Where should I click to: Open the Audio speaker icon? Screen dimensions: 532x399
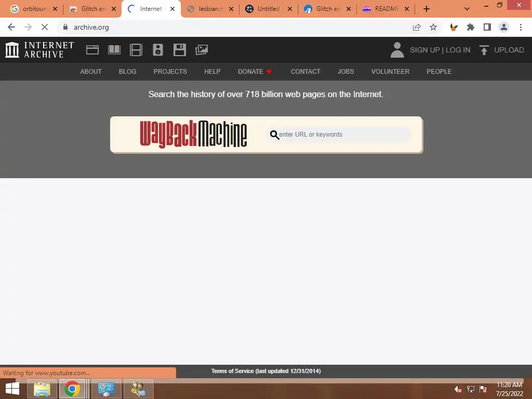coord(158,50)
